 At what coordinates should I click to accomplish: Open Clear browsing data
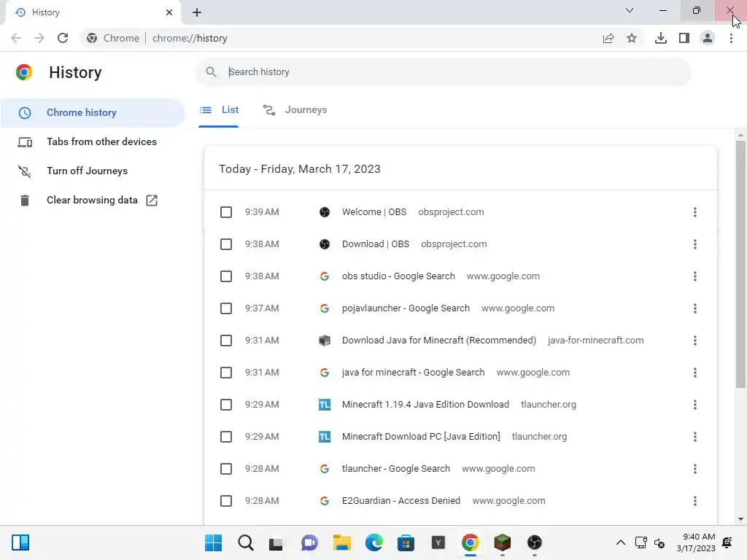tap(93, 201)
